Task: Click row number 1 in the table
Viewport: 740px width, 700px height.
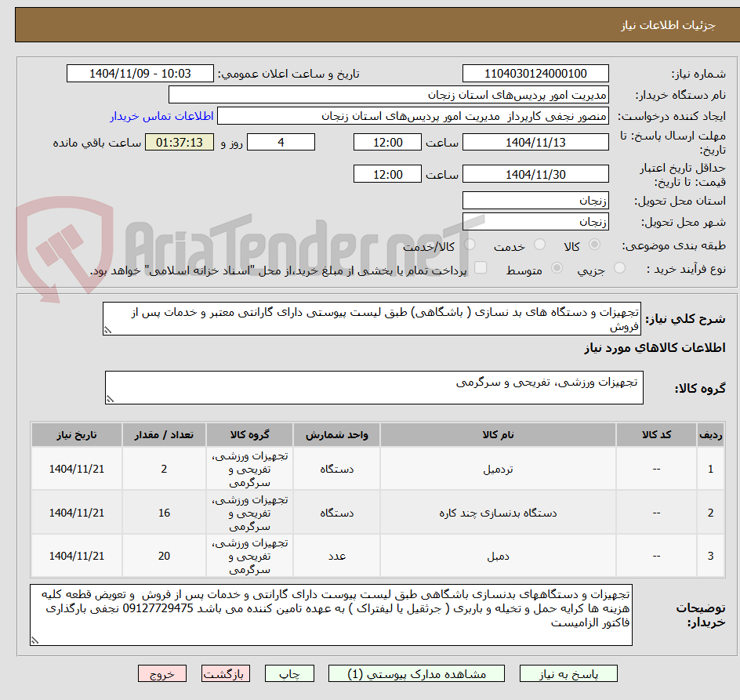Action: pyautogui.click(x=710, y=470)
